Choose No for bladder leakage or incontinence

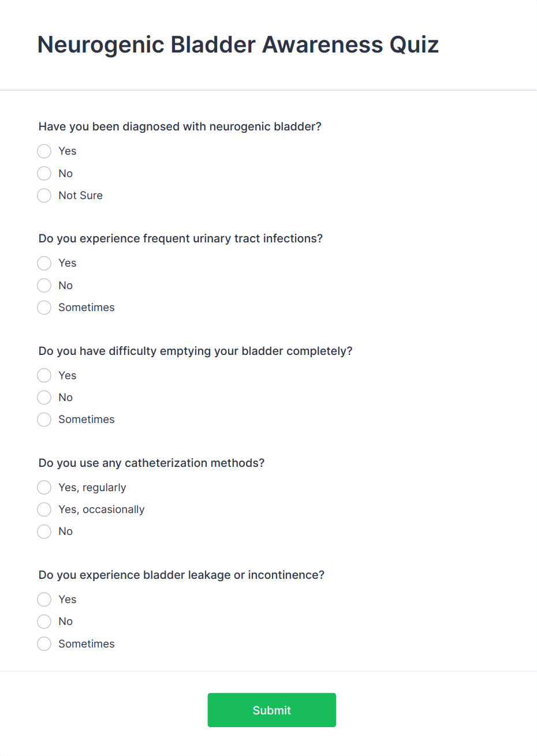point(44,622)
